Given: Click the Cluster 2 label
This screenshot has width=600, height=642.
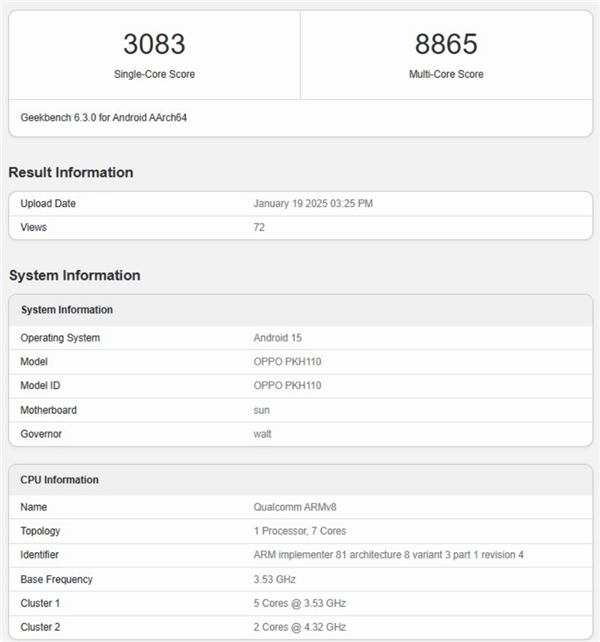Looking at the screenshot, I should pos(40,627).
